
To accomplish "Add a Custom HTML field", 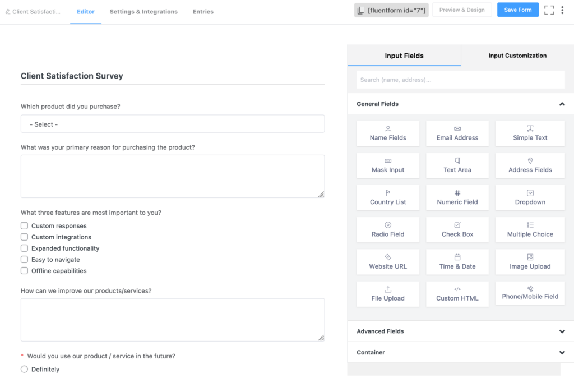I will [x=457, y=294].
